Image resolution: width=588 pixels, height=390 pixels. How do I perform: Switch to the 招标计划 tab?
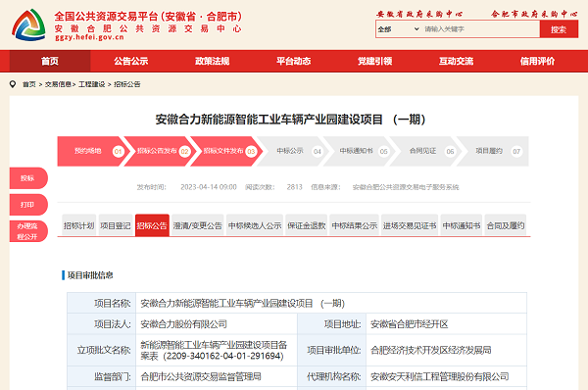[x=78, y=225]
